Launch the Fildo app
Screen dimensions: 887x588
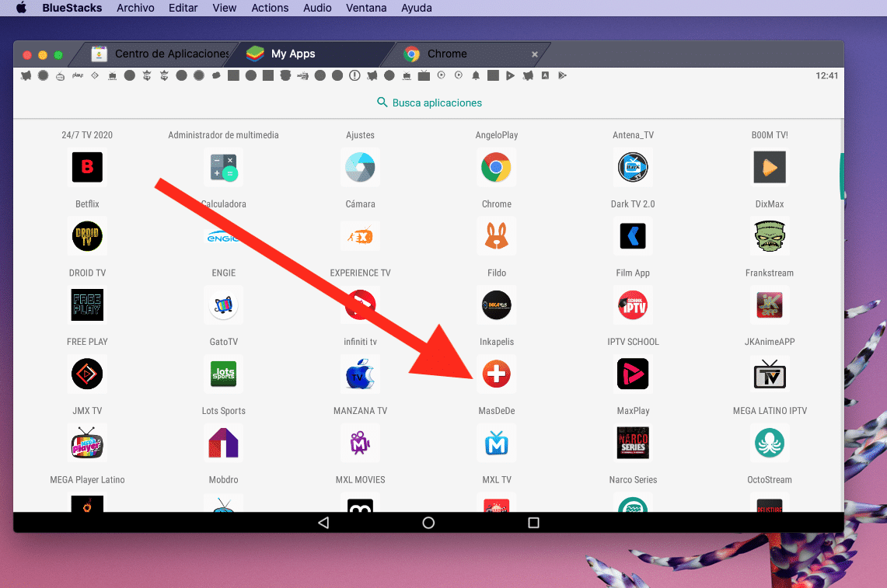496,236
